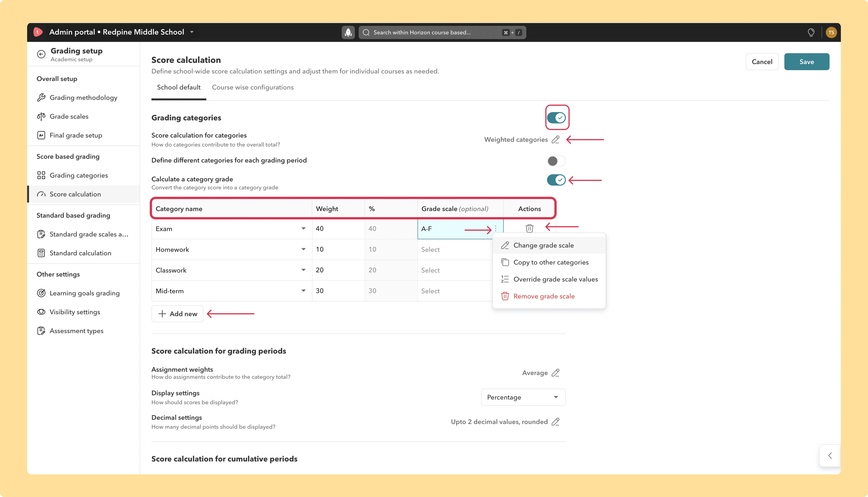Choose Change grade scale from menu

coord(549,245)
